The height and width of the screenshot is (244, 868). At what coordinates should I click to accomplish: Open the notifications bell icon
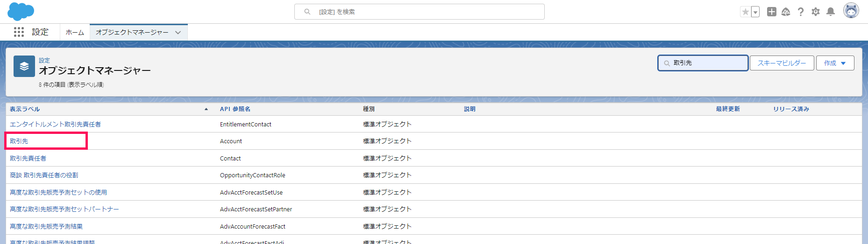click(831, 12)
